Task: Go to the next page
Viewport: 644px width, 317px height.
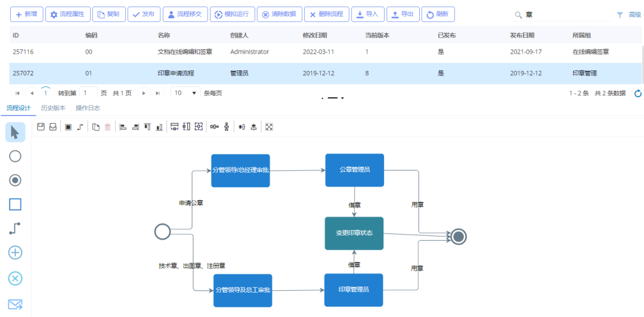Action: [x=144, y=93]
